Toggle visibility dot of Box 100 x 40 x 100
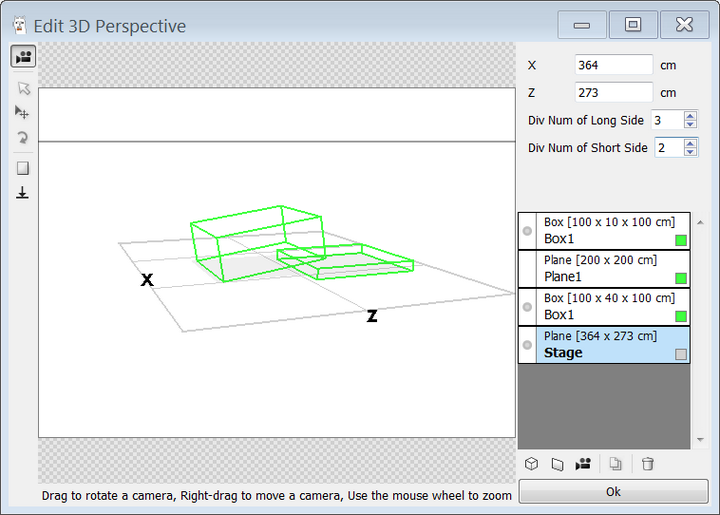The height and width of the screenshot is (515, 720). 527,307
